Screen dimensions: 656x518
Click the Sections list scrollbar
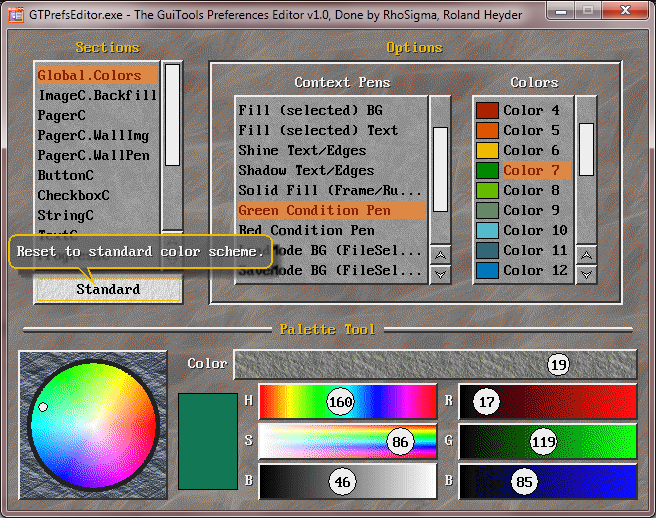point(173,115)
